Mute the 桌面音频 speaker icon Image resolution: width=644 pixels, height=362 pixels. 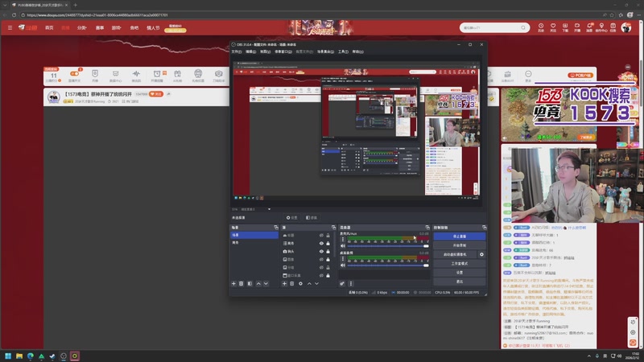(343, 265)
